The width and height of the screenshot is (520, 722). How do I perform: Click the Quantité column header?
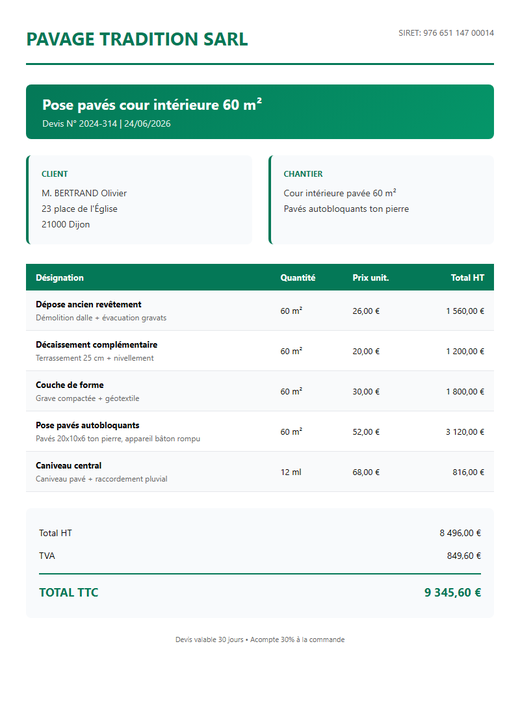click(x=298, y=278)
